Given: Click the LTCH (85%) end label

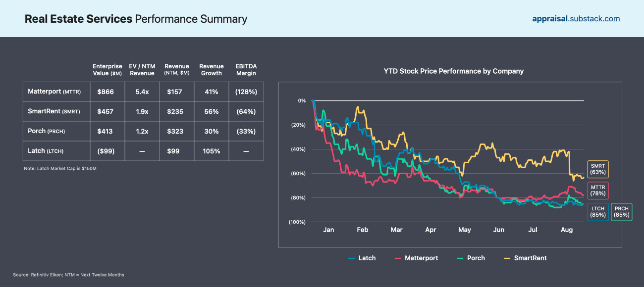Looking at the screenshot, I should 598,212.
